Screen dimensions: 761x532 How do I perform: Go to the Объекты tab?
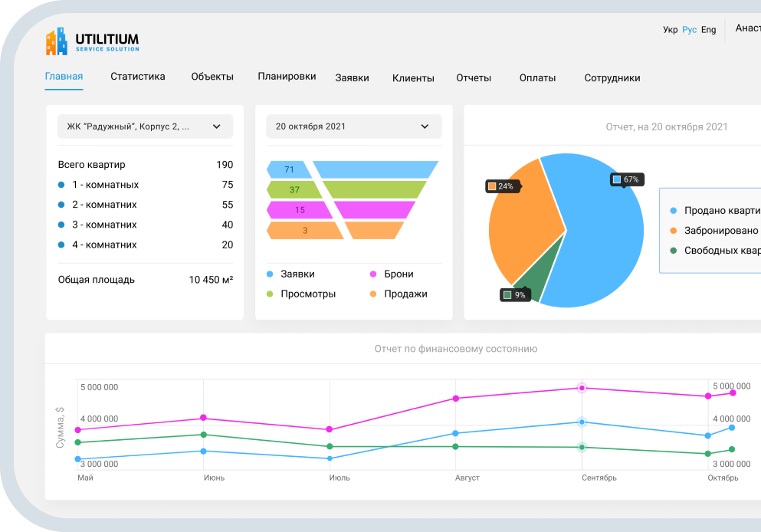[x=212, y=76]
